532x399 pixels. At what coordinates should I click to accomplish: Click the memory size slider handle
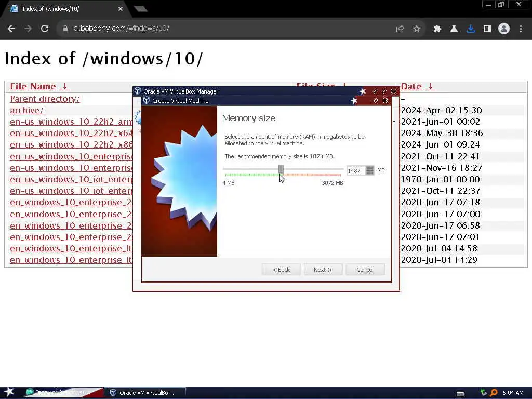tap(281, 169)
